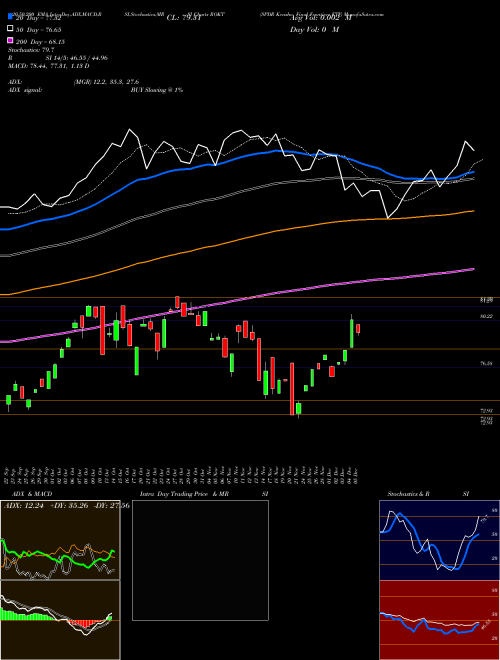Screen dimensions: 500x660
Task: Click the latest red candlestick on price chart
Action: [358, 328]
